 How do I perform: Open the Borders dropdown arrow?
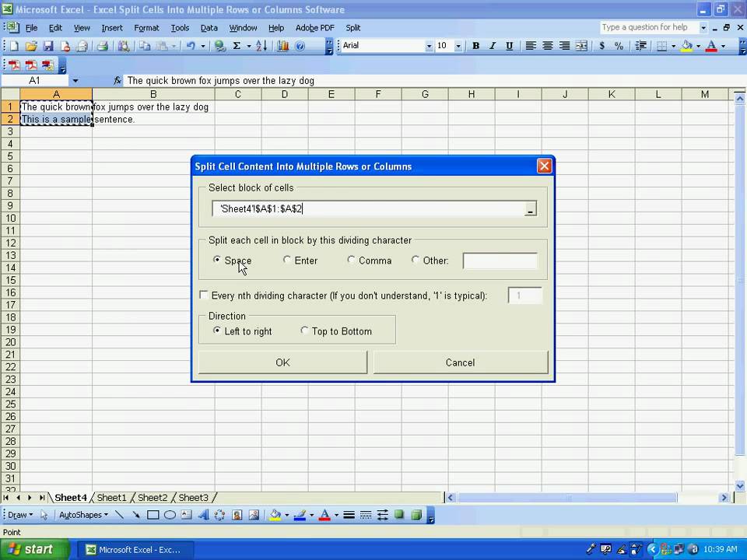673,46
